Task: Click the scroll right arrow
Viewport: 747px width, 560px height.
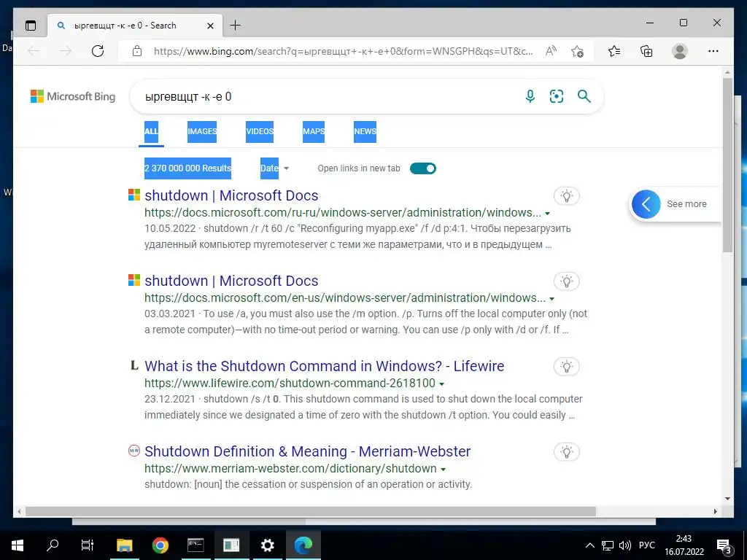Action: tap(715, 511)
